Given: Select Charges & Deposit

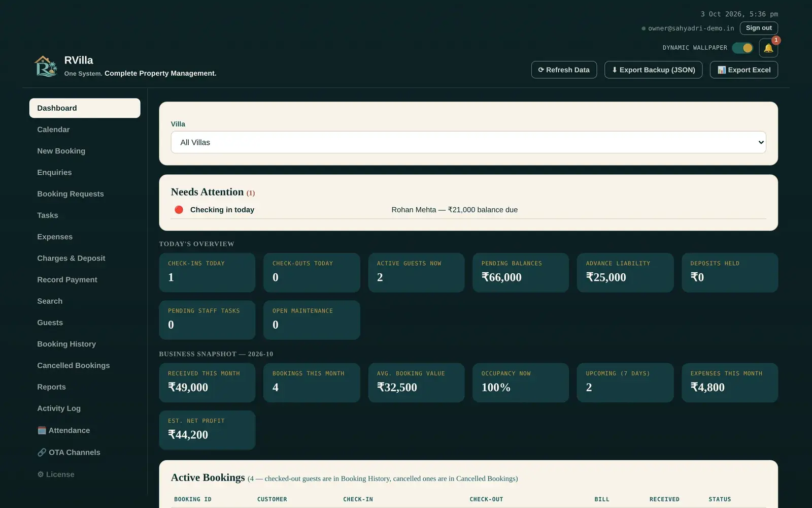Looking at the screenshot, I should coord(85,258).
